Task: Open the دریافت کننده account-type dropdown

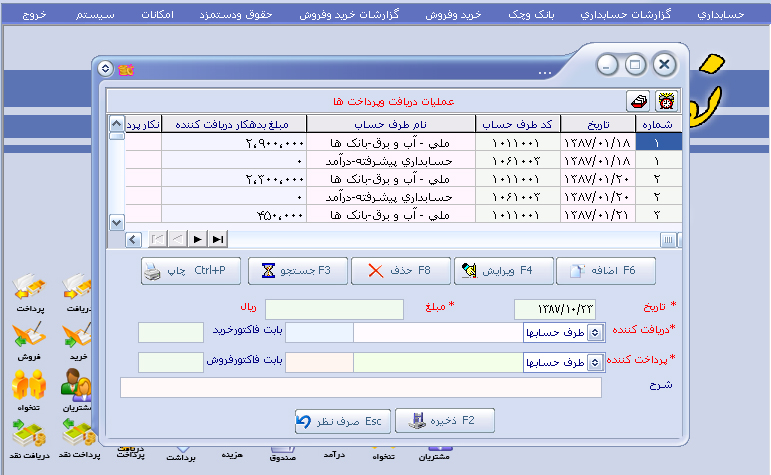Action: click(593, 333)
